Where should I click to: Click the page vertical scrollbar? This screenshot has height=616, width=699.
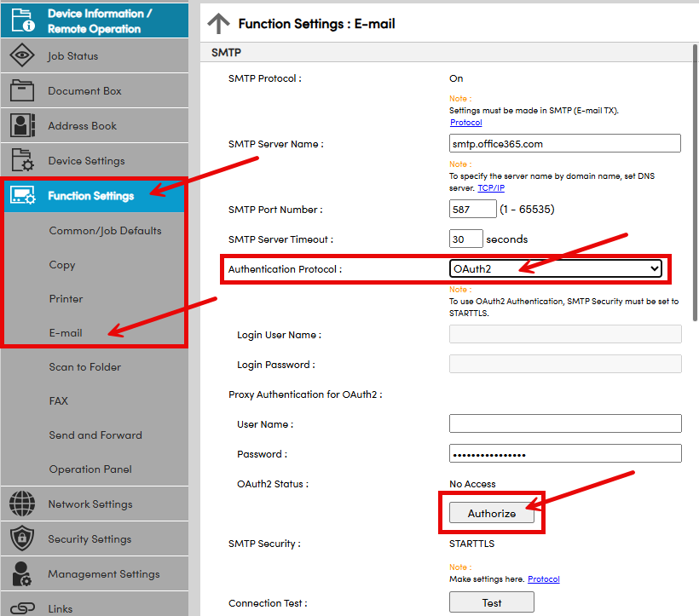(x=695, y=182)
